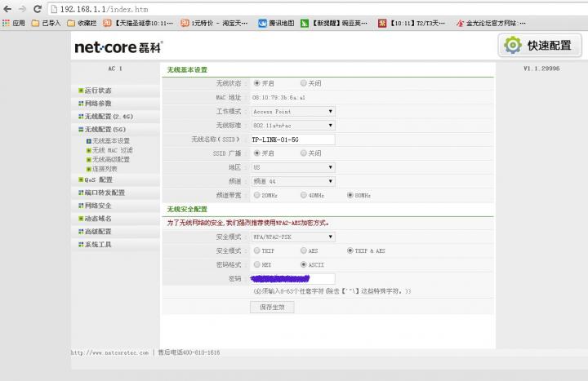This screenshot has width=588, height=381.
Task: Click the 快速配置 quick setup button
Action: (540, 46)
